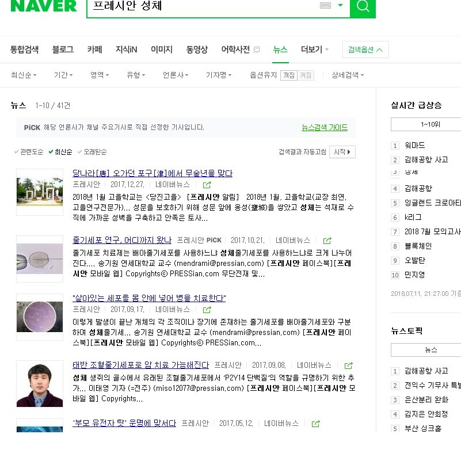Click 네이버뉴스 link for 태반 조혈줄기세포 article
This screenshot has width=461, height=476.
click(x=314, y=365)
